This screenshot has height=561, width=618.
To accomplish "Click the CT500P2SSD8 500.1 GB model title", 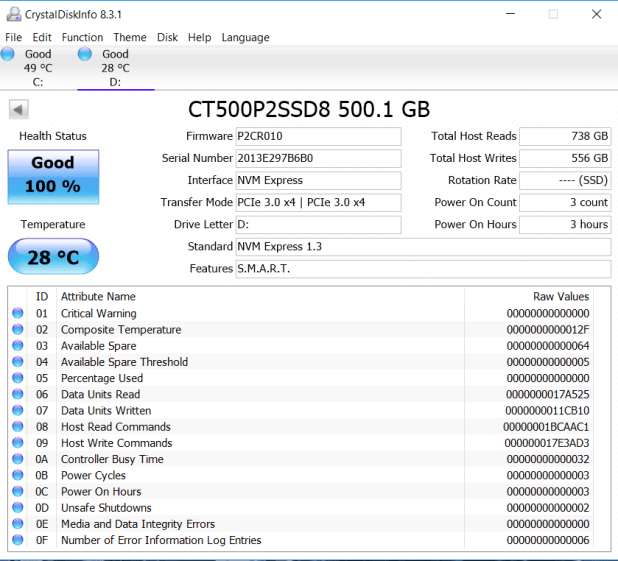I will (309, 109).
